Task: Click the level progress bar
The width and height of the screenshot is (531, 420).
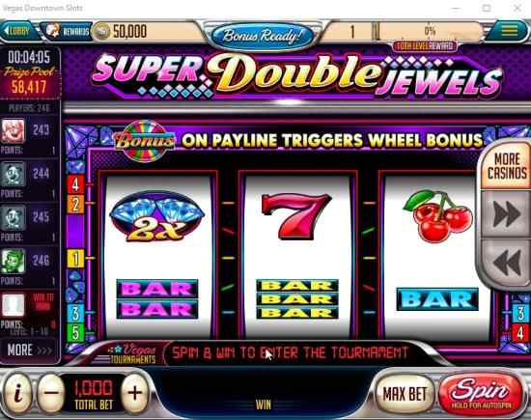Action: tap(430, 32)
